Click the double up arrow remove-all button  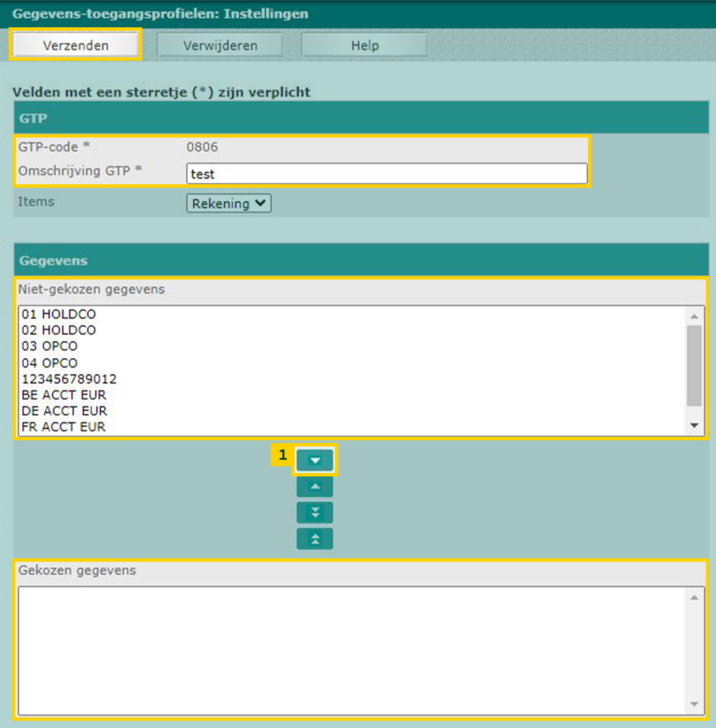pyautogui.click(x=315, y=539)
